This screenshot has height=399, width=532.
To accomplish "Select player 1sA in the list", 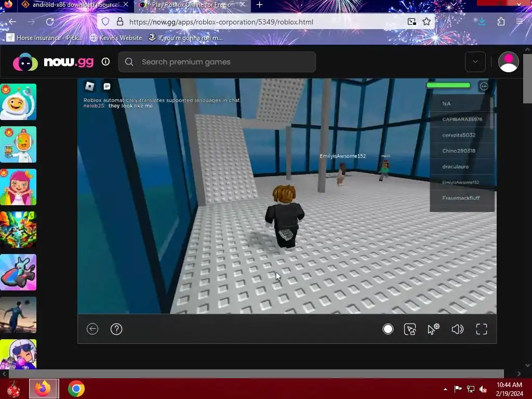I will [x=462, y=103].
